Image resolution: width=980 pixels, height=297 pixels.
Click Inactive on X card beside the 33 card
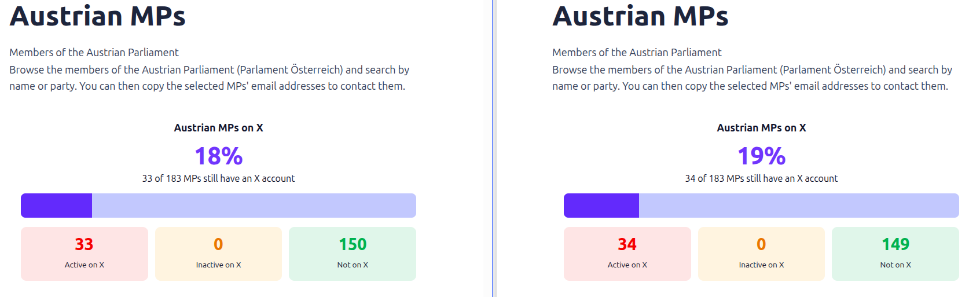pyautogui.click(x=218, y=254)
